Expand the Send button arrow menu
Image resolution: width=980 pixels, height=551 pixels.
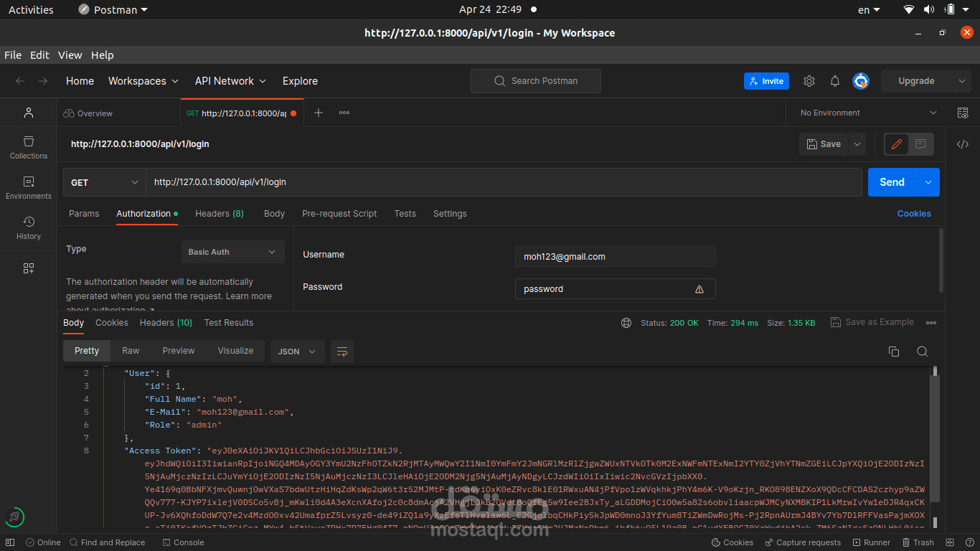[928, 182]
